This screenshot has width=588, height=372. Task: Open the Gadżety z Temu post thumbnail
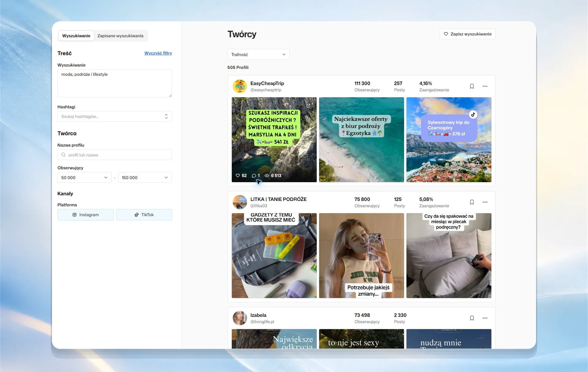tap(274, 256)
